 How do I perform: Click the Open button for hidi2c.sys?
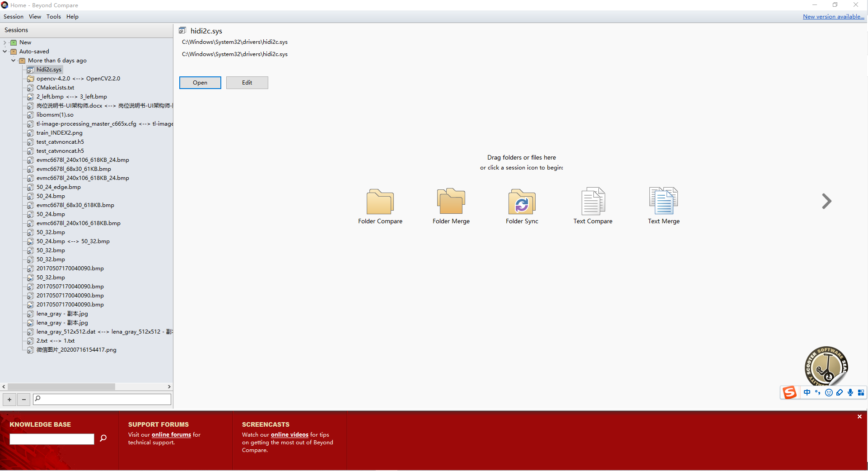click(200, 83)
